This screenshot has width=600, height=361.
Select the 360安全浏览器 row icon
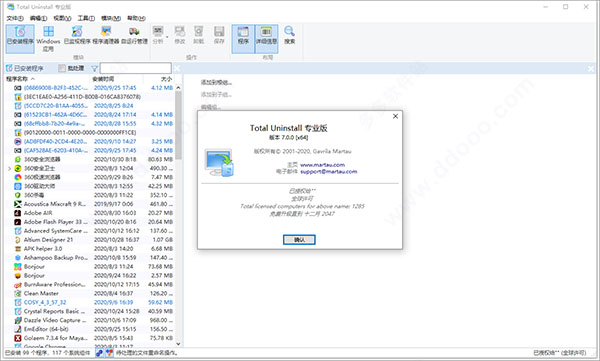point(18,159)
